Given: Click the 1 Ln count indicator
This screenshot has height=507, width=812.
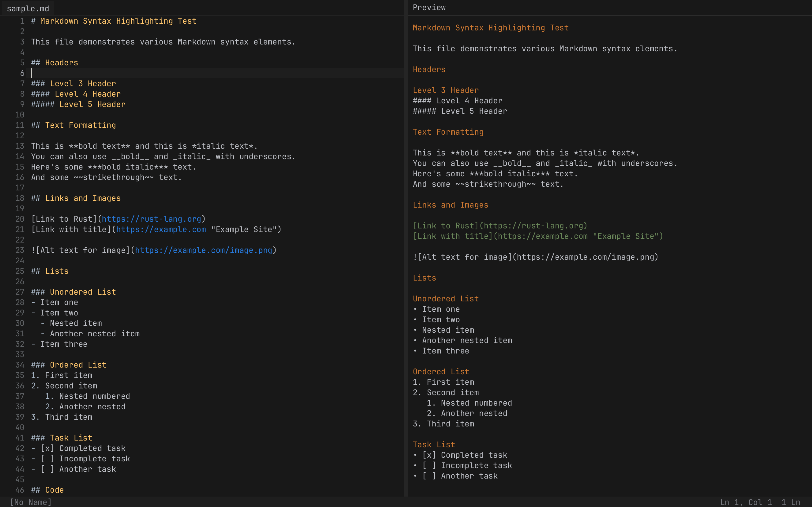Looking at the screenshot, I should click(x=791, y=502).
